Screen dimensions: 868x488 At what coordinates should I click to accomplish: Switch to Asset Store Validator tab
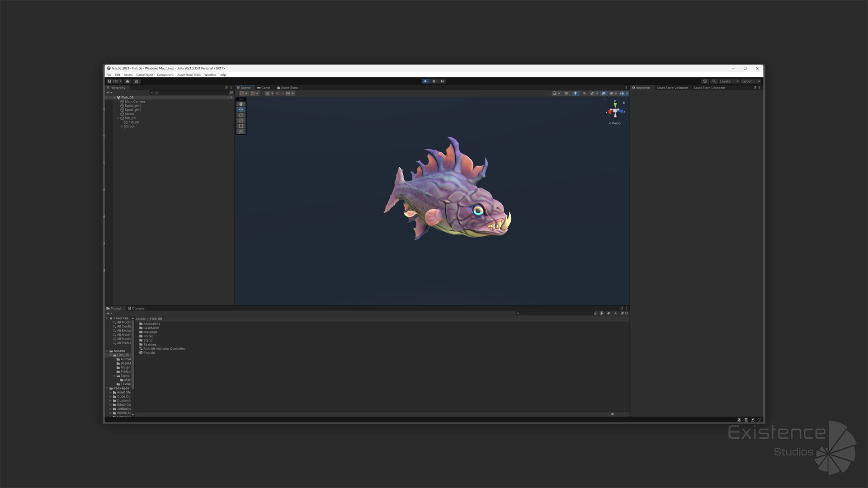[672, 88]
